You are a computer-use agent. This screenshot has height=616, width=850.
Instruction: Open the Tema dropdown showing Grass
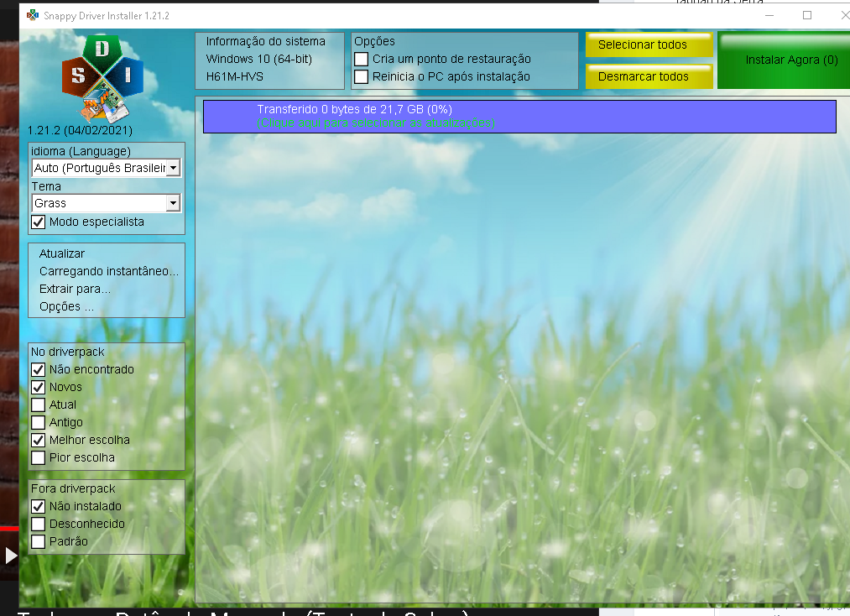point(107,203)
